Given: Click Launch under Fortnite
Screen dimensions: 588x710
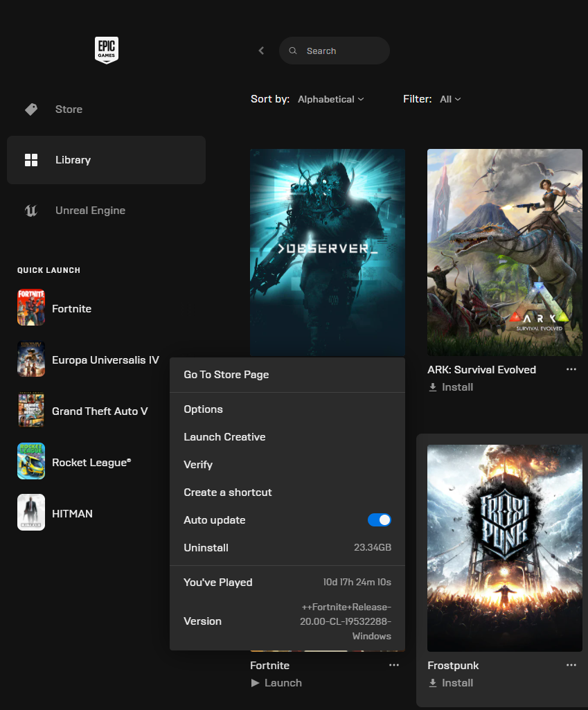Looking at the screenshot, I should [x=283, y=683].
